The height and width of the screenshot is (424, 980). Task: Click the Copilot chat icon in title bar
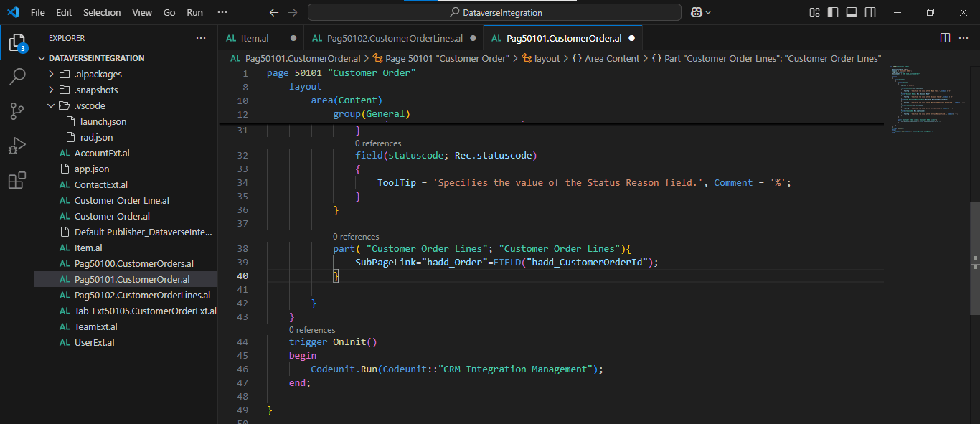coord(696,12)
